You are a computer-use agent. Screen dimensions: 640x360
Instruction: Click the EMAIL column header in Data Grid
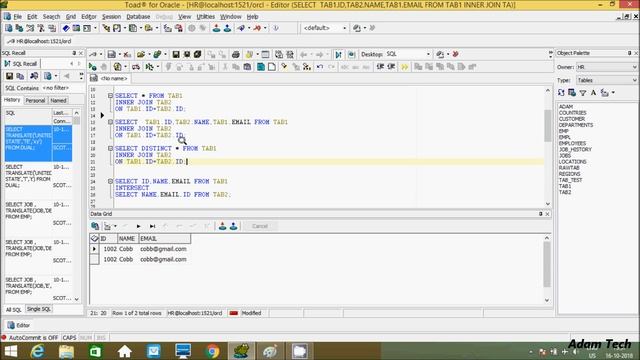pyautogui.click(x=164, y=239)
